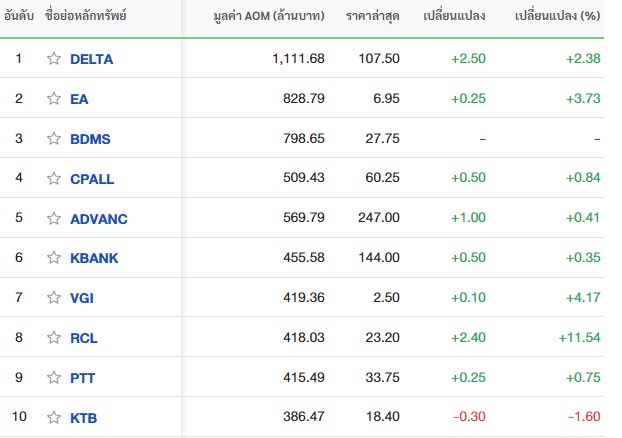Click the star icon beside PTT

point(54,378)
